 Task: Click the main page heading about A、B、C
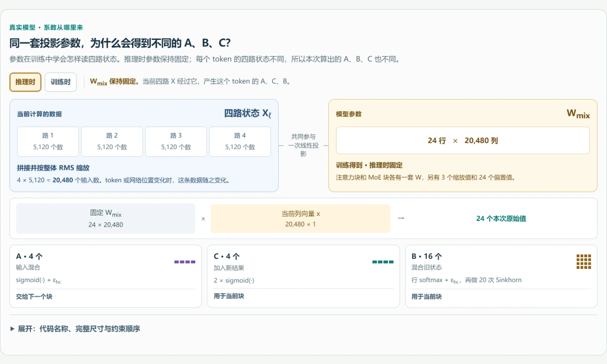click(x=120, y=43)
